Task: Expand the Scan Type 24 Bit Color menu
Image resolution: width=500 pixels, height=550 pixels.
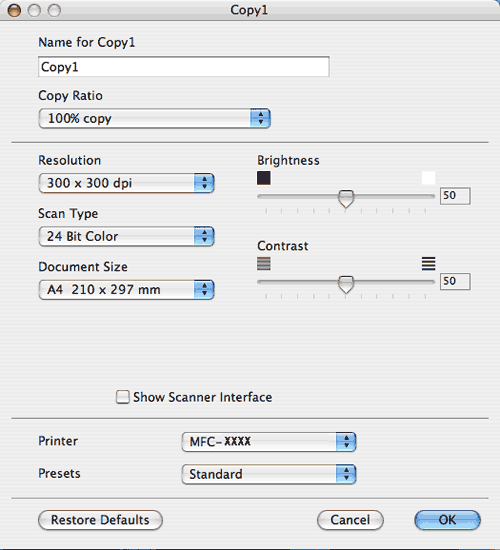Action: coord(126,236)
